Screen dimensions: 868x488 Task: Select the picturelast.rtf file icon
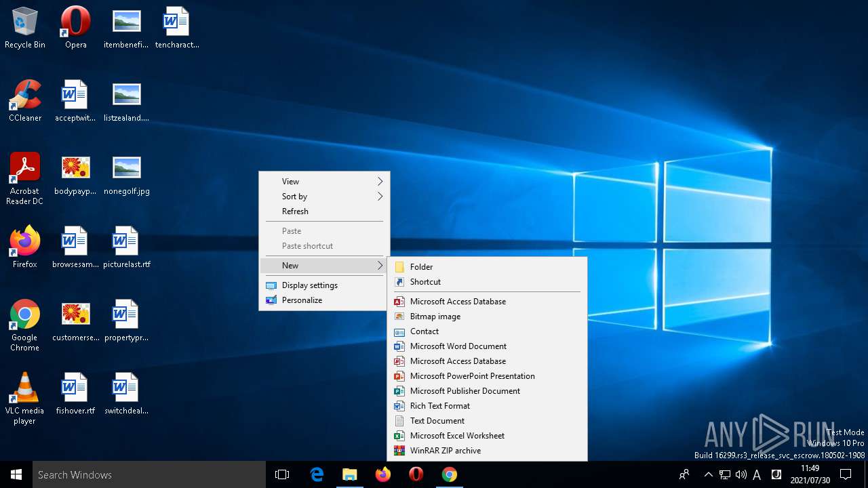coord(126,247)
